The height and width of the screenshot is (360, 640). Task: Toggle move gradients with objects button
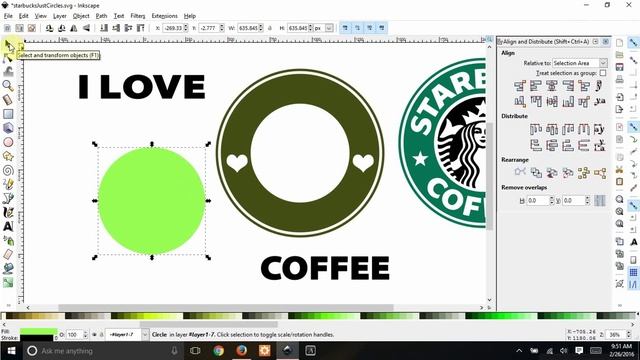coord(370,28)
